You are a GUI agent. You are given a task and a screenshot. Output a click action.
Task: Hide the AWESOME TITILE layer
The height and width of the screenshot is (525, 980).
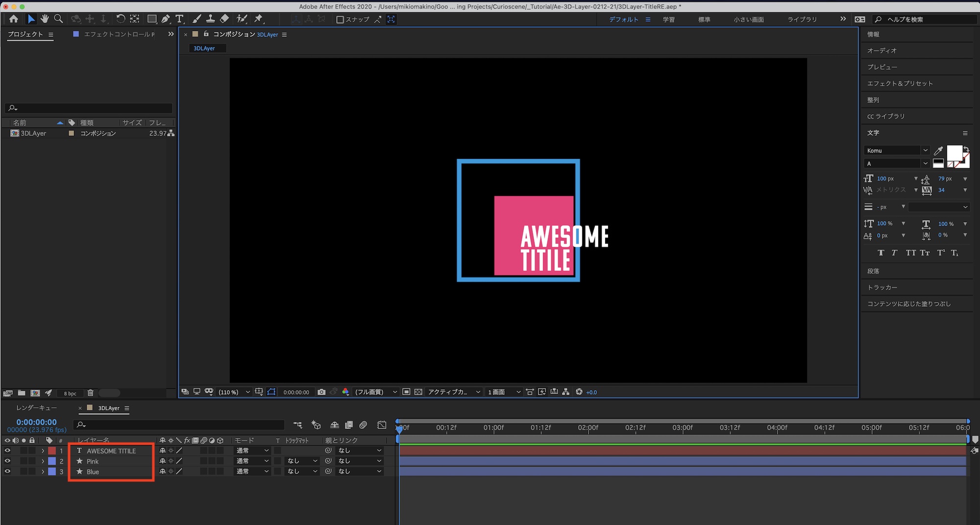(x=7, y=450)
